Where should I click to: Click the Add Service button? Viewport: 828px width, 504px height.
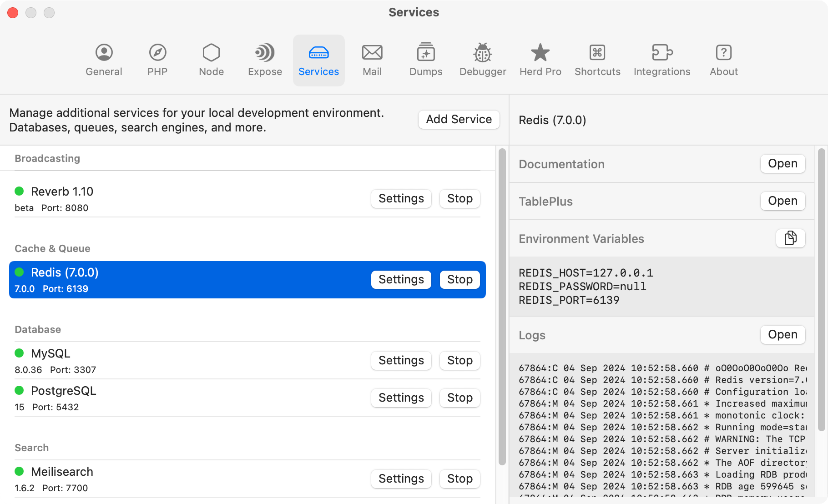(459, 119)
